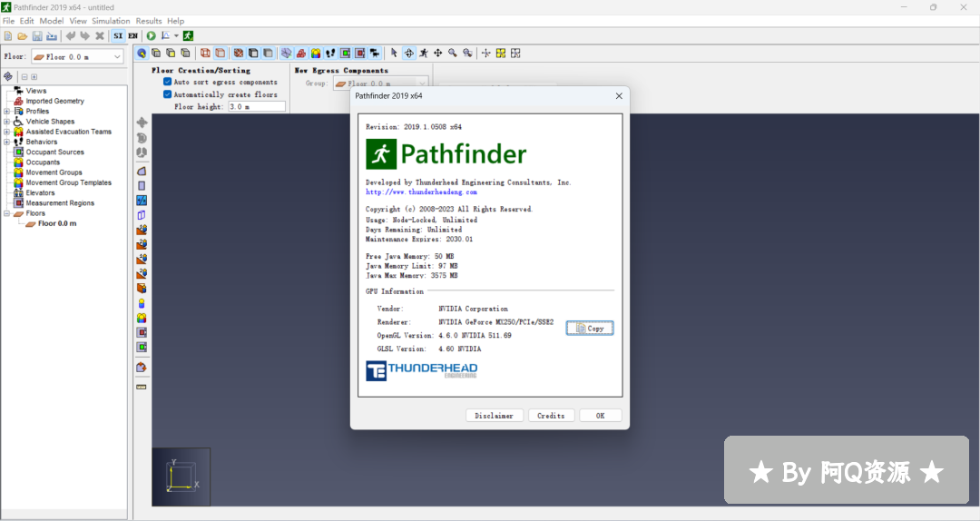
Task: Expand the Behaviors tree node
Action: coord(7,142)
